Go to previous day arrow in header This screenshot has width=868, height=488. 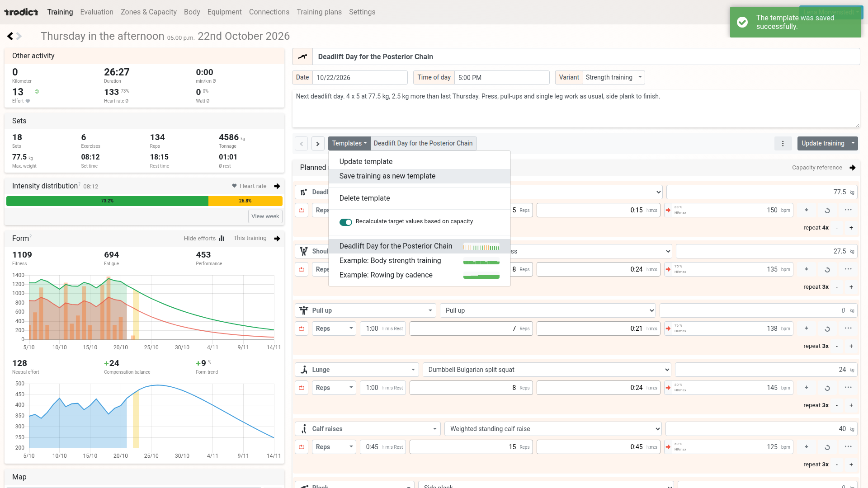click(10, 36)
